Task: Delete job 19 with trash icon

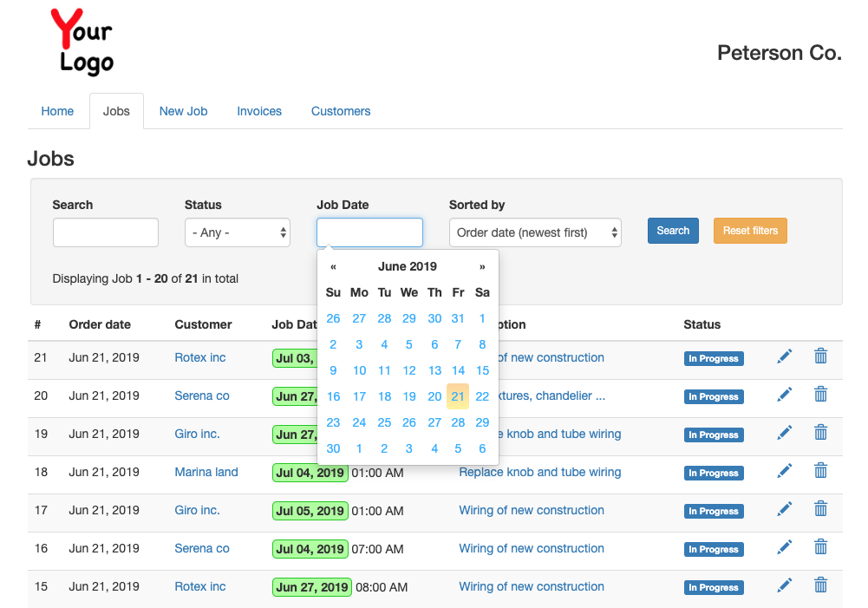Action: tap(820, 433)
